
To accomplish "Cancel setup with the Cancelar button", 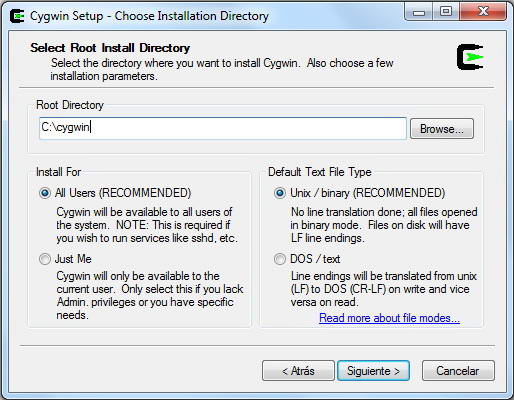I will [x=458, y=371].
